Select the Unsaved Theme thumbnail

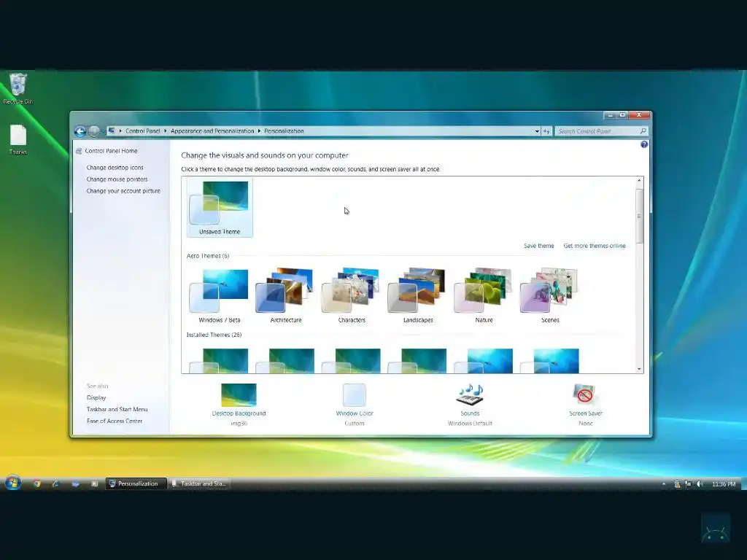tap(220, 208)
